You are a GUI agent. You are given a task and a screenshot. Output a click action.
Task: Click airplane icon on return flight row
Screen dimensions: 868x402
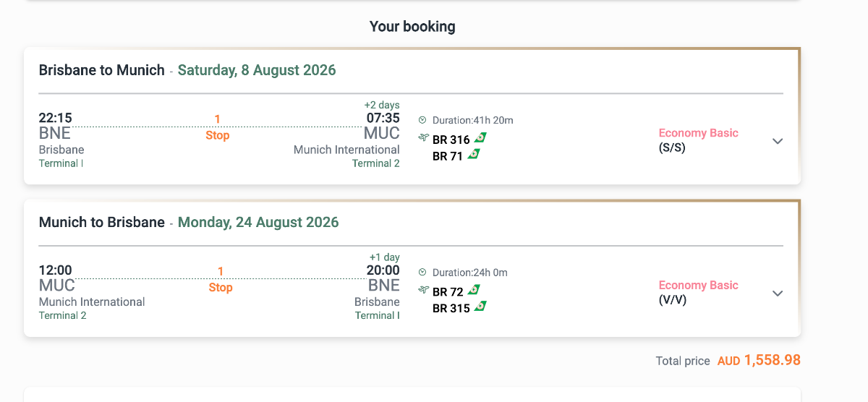[x=423, y=291]
